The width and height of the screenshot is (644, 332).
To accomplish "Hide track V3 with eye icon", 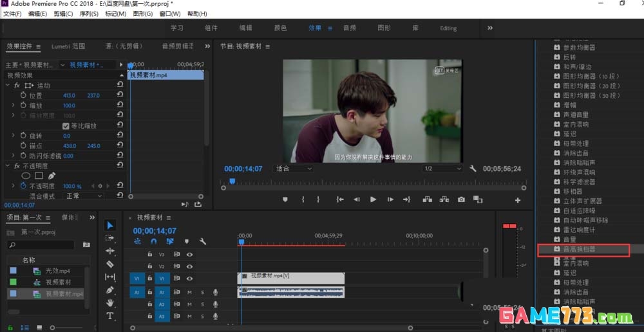I will (189, 254).
